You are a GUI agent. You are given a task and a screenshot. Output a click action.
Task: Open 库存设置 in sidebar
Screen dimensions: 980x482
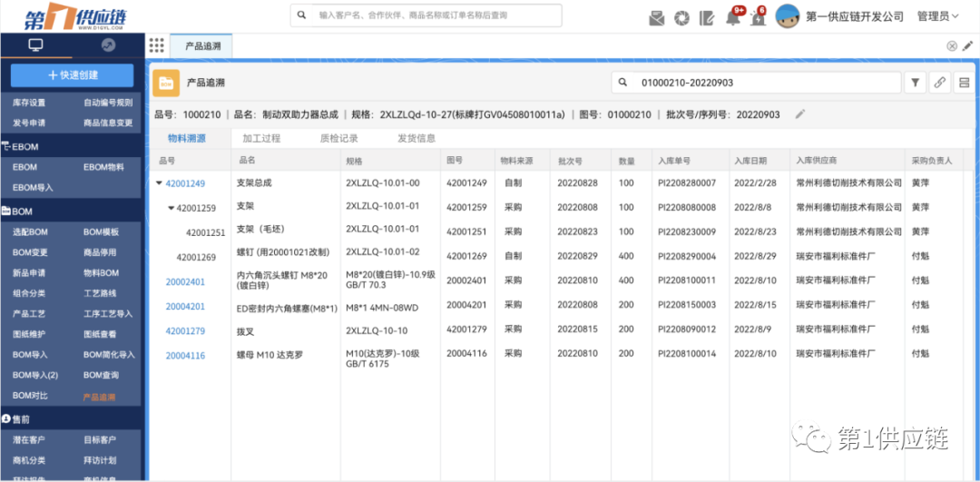(29, 103)
